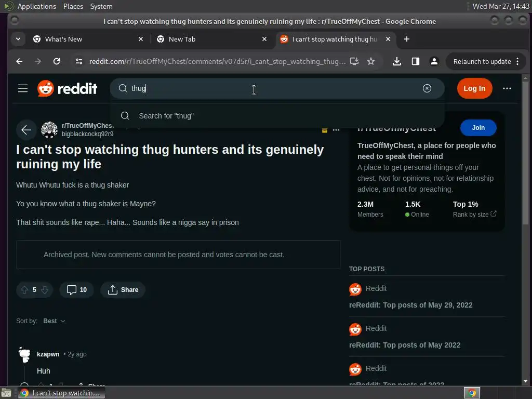
Task: Open a new Chrome tab
Action: click(x=406, y=39)
